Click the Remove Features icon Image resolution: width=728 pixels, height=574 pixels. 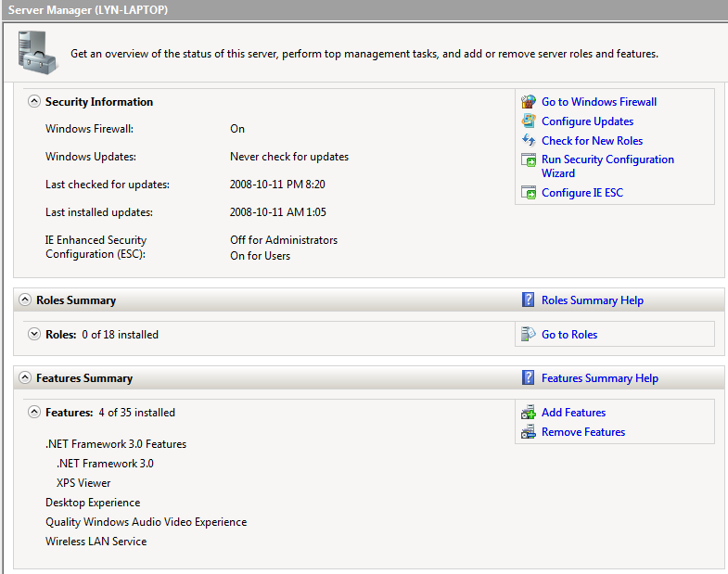[529, 432]
